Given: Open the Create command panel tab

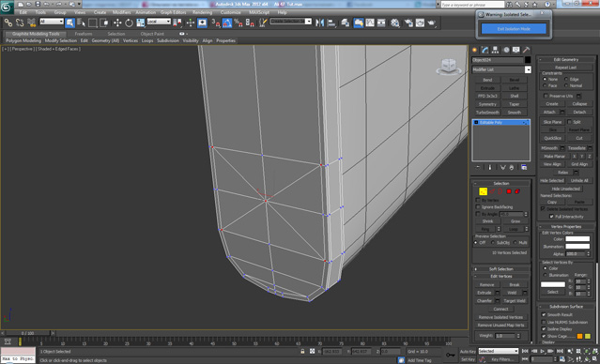Looking at the screenshot, I should click(475, 50).
